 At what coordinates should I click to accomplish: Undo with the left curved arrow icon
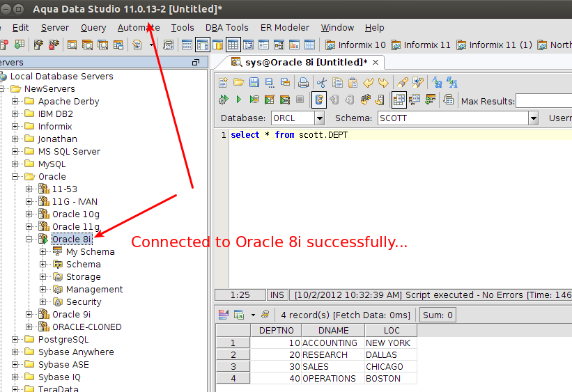pos(368,83)
